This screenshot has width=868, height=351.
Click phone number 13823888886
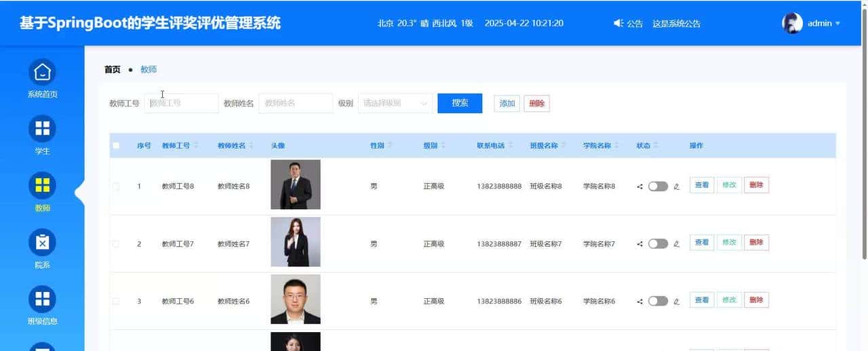(499, 301)
